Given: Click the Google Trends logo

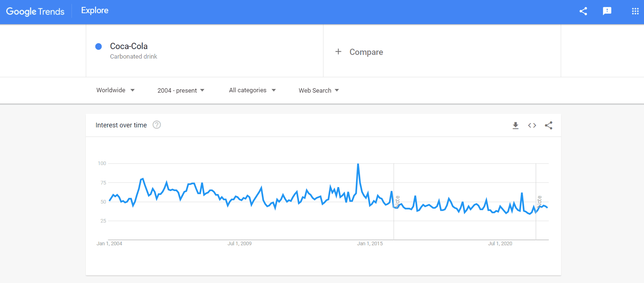Looking at the screenshot, I should click(35, 12).
